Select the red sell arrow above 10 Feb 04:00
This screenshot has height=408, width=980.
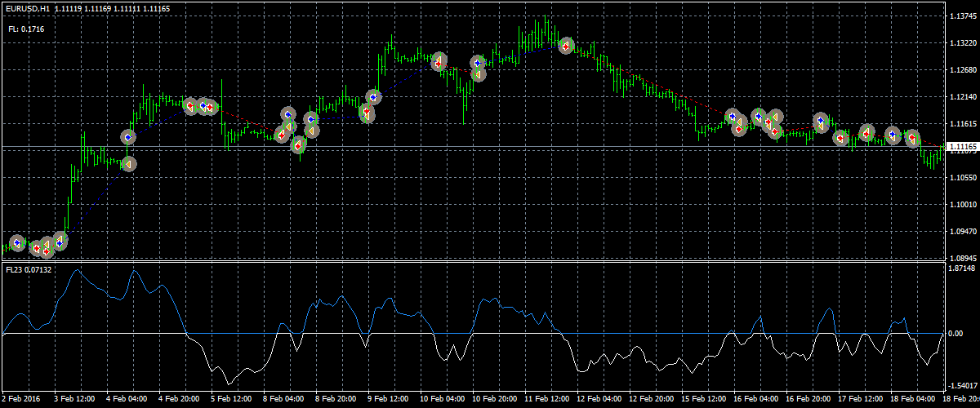coord(439,61)
